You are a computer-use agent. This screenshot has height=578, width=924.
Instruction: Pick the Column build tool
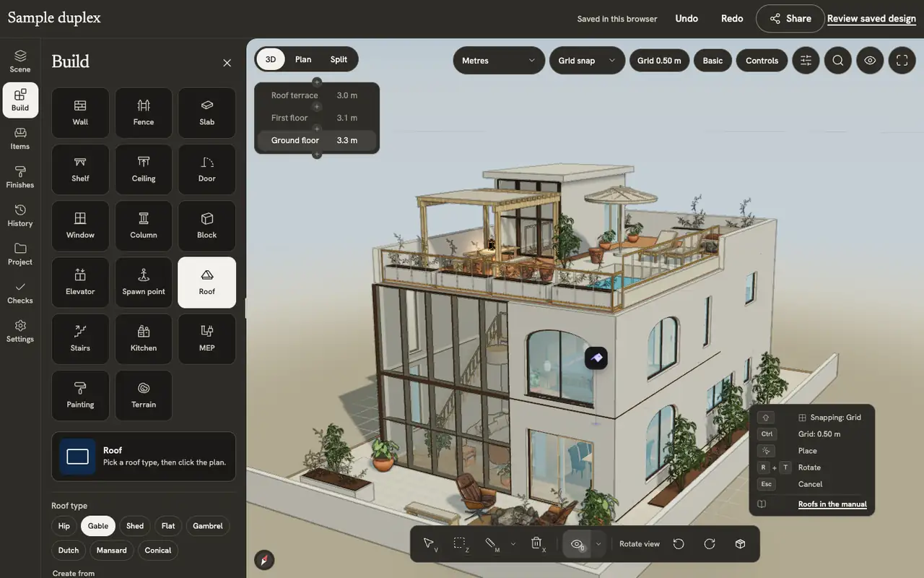144,226
